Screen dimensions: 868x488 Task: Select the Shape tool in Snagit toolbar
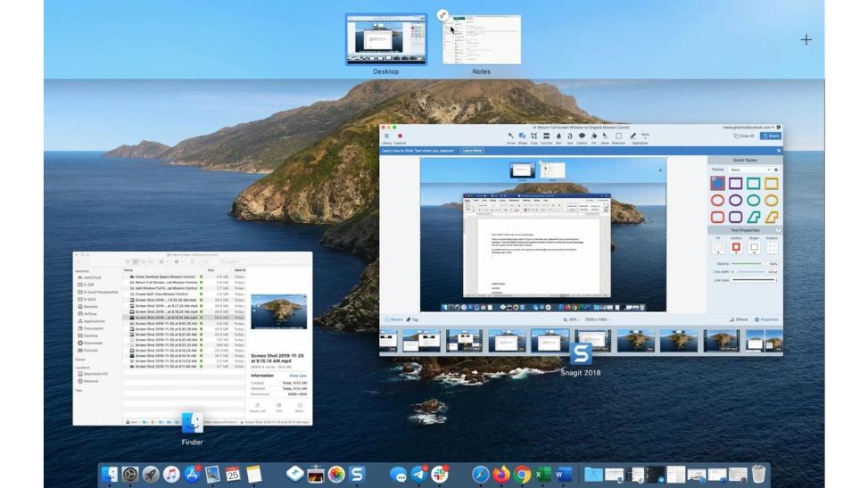click(x=523, y=137)
